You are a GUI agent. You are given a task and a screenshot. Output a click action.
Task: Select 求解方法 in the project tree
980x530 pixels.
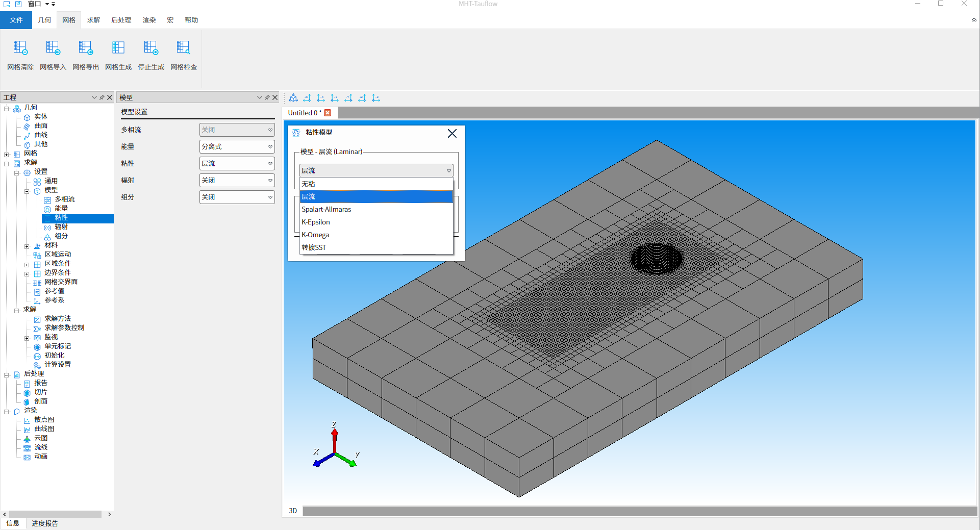(x=58, y=319)
